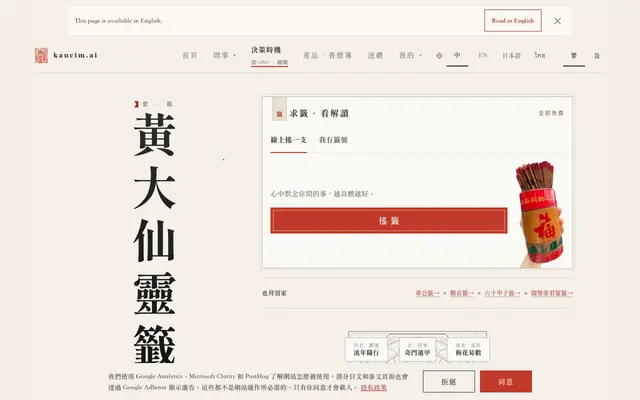Viewport: 640px width, 400px height.
Task: Close the English availability banner
Action: tap(557, 21)
